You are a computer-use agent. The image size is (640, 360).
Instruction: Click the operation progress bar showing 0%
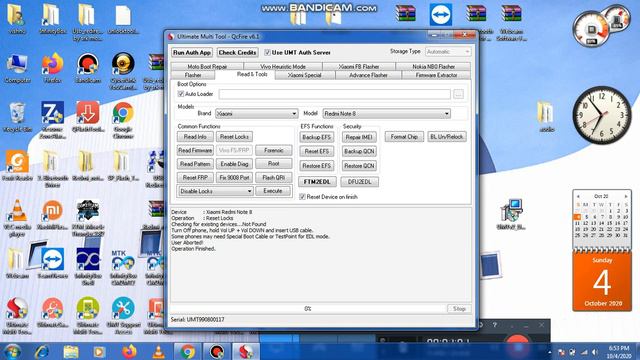pyautogui.click(x=308, y=309)
